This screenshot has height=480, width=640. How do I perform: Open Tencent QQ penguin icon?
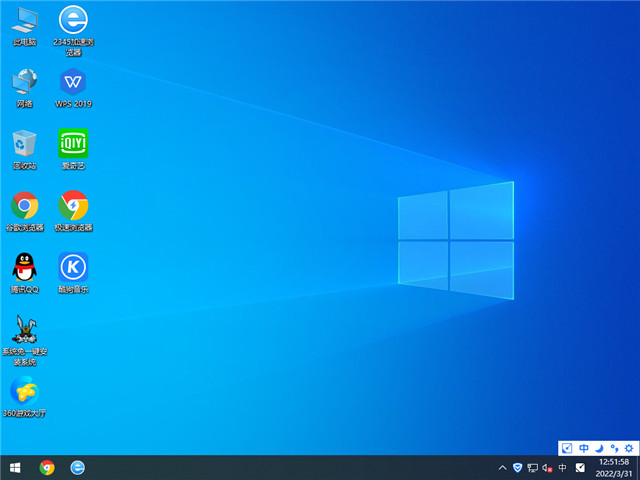[25, 269]
